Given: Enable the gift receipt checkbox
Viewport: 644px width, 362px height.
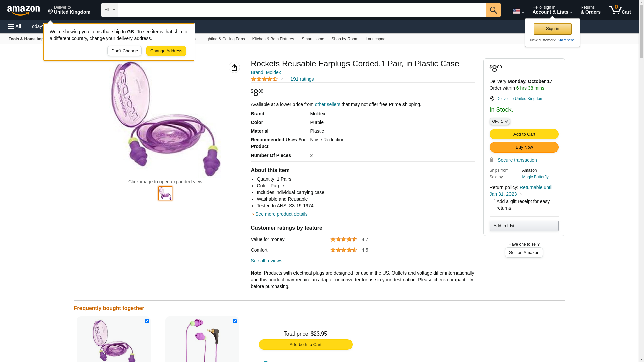Looking at the screenshot, I should (x=493, y=201).
